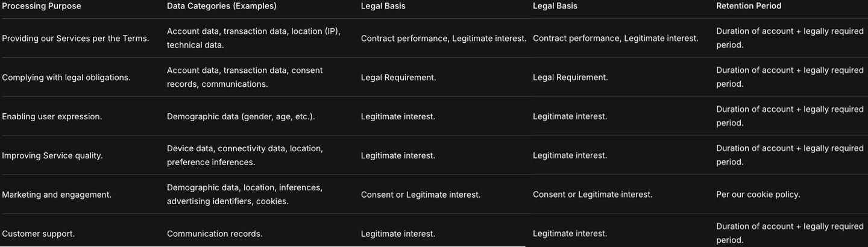Screen dimensions: 868x247
Task: Select the 'Marketing and engagement' cell
Action: tap(57, 195)
